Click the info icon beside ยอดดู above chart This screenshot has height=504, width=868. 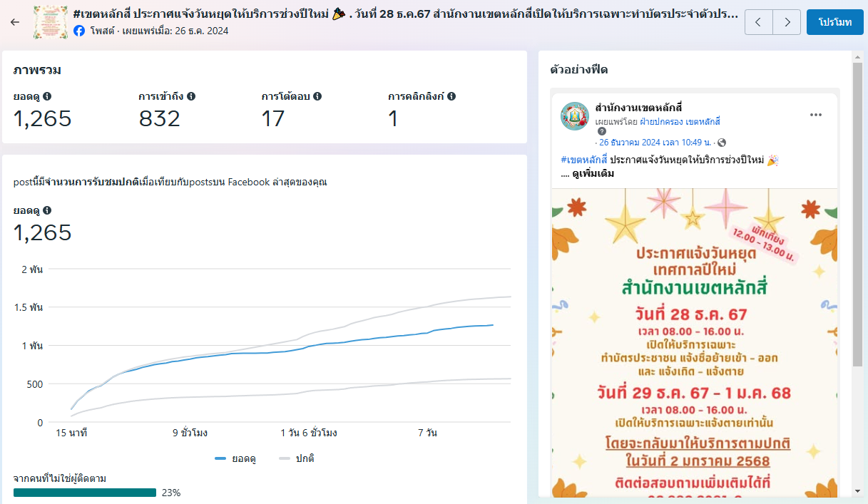tap(47, 210)
